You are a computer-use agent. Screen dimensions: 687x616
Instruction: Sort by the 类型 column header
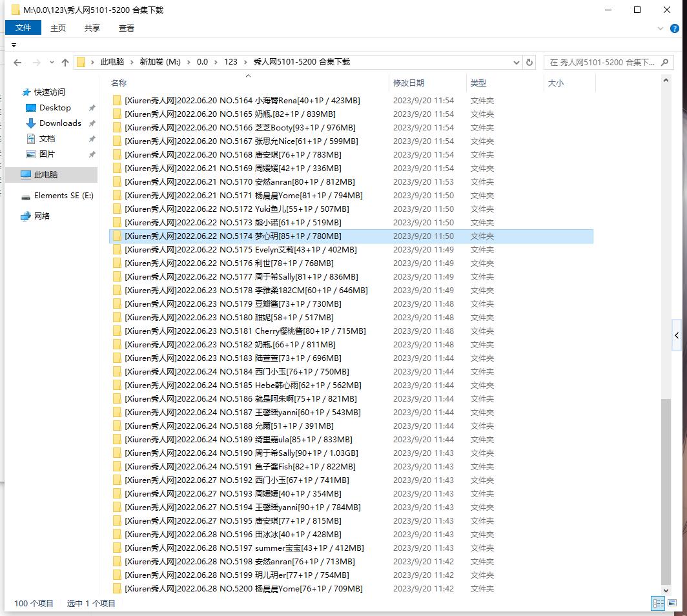coord(478,83)
